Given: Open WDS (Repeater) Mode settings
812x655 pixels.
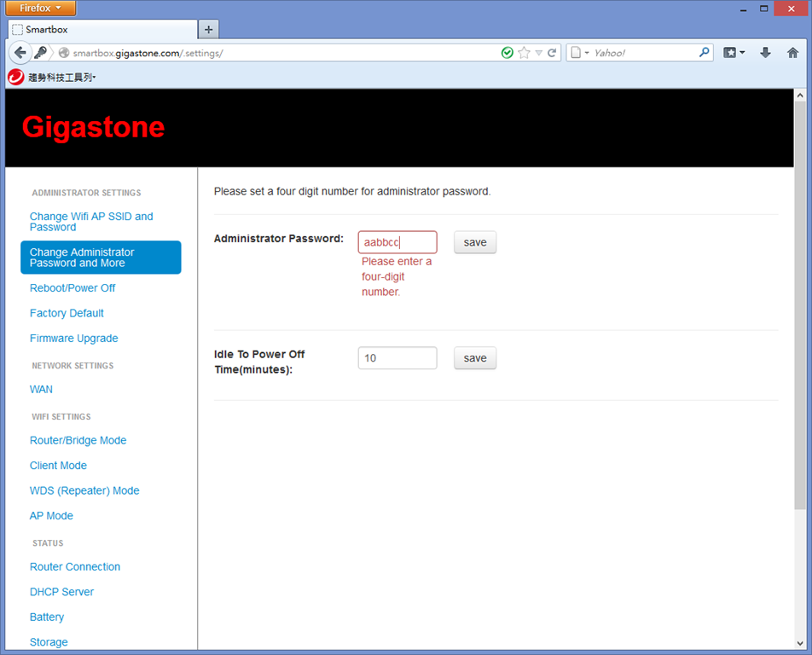Looking at the screenshot, I should (x=84, y=490).
